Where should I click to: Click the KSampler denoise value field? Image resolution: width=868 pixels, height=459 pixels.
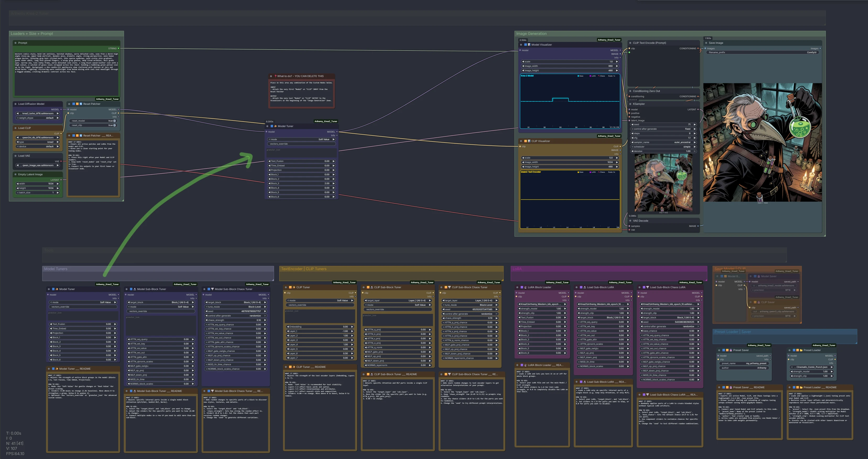coord(663,151)
